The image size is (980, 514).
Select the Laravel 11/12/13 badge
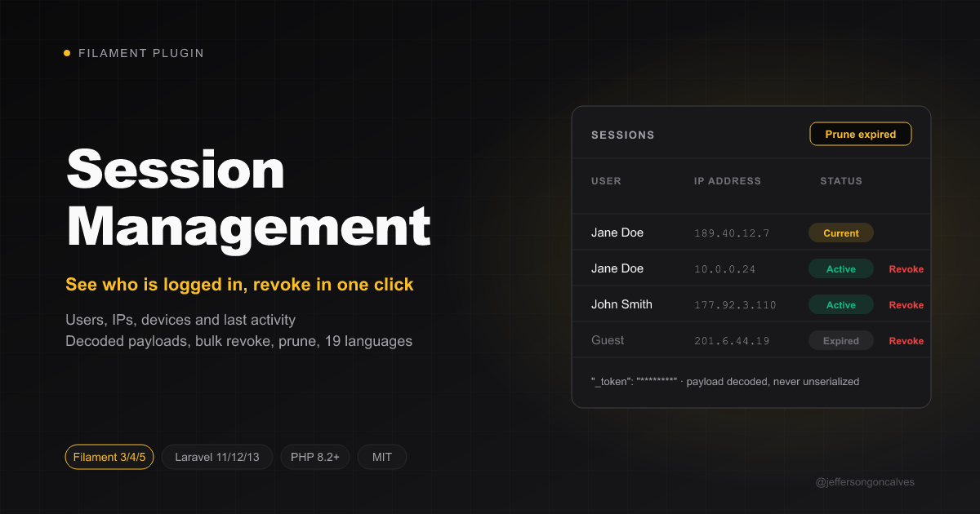point(217,457)
